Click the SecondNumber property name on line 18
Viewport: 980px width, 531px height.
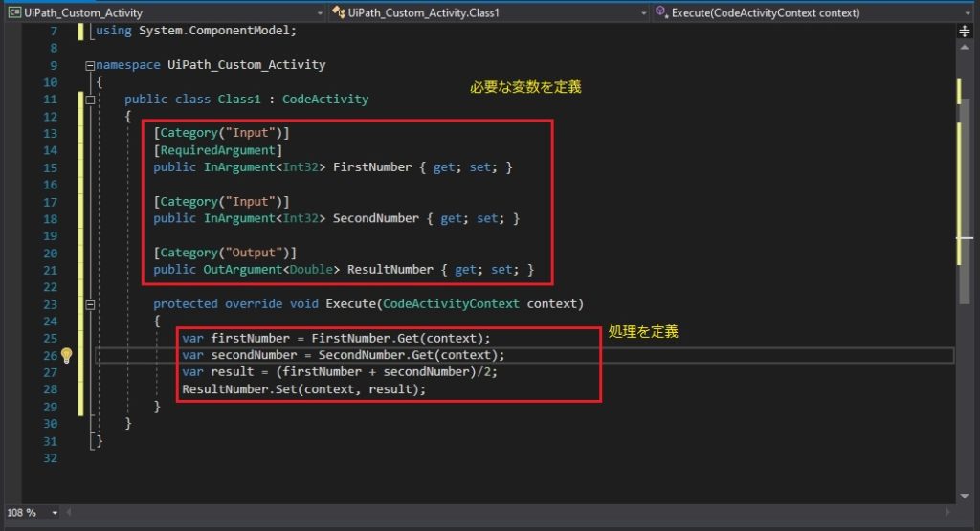pos(375,218)
